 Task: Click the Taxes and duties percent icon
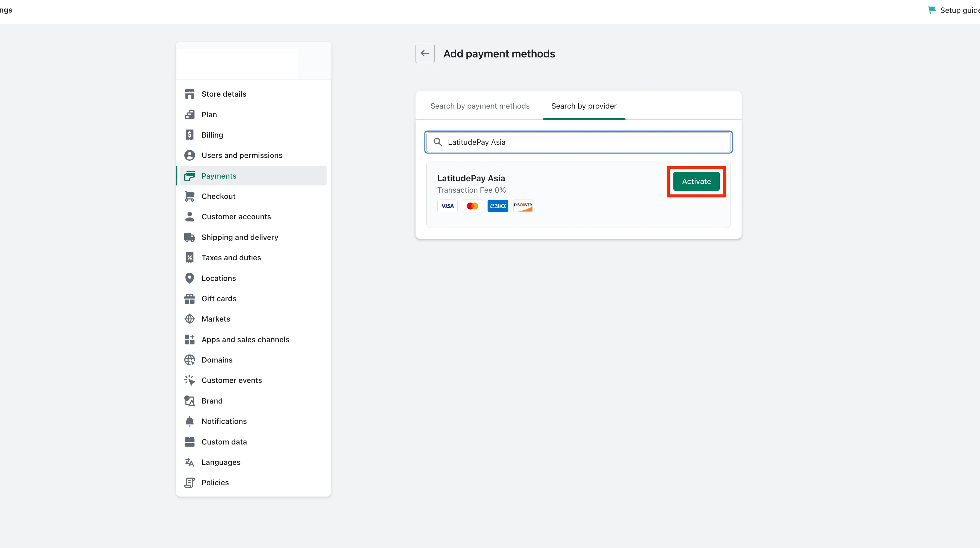189,258
